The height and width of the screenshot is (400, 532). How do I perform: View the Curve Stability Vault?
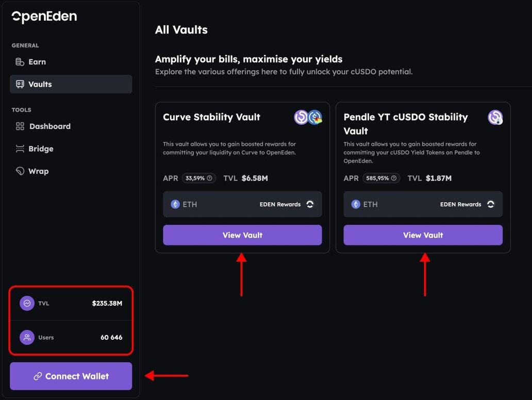[242, 235]
